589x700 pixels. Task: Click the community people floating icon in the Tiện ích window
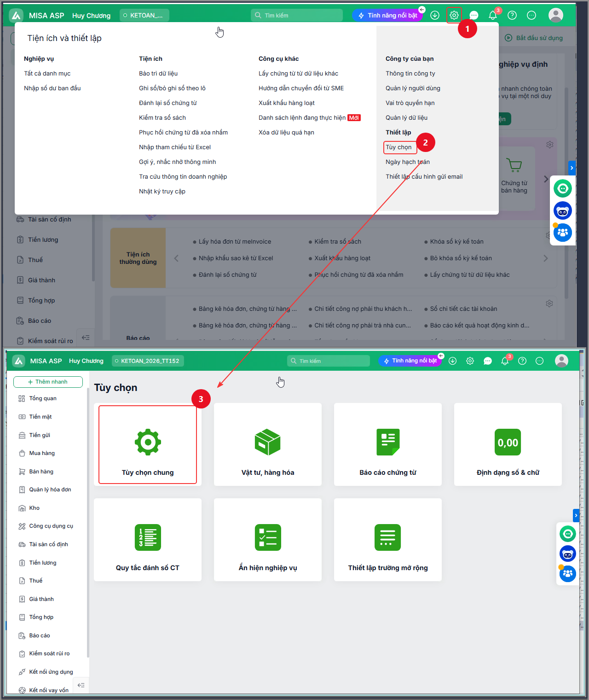pyautogui.click(x=563, y=233)
